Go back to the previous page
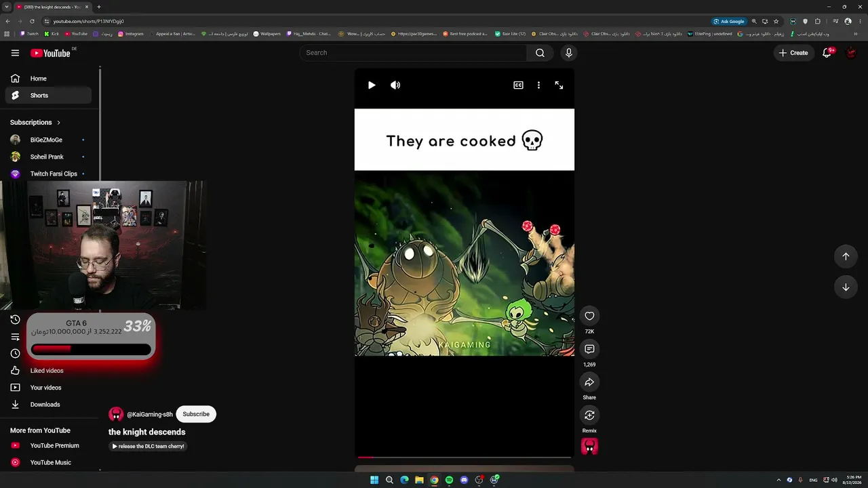This screenshot has width=868, height=488. 7,21
